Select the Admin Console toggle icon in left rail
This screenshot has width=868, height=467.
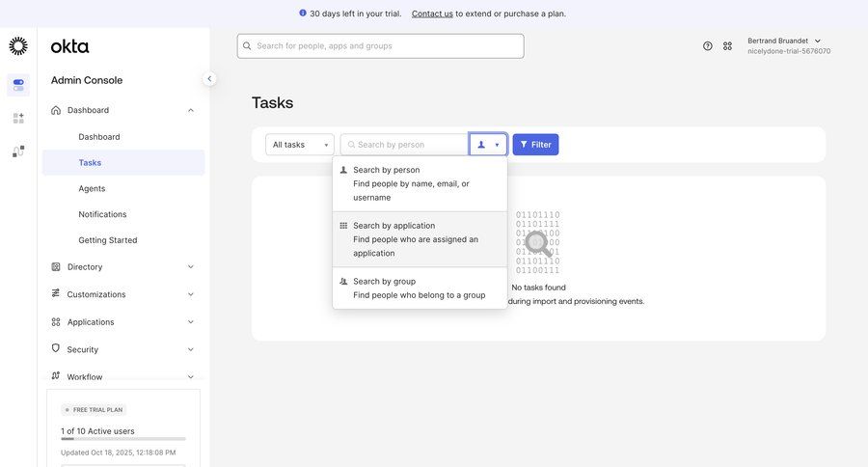(x=18, y=85)
